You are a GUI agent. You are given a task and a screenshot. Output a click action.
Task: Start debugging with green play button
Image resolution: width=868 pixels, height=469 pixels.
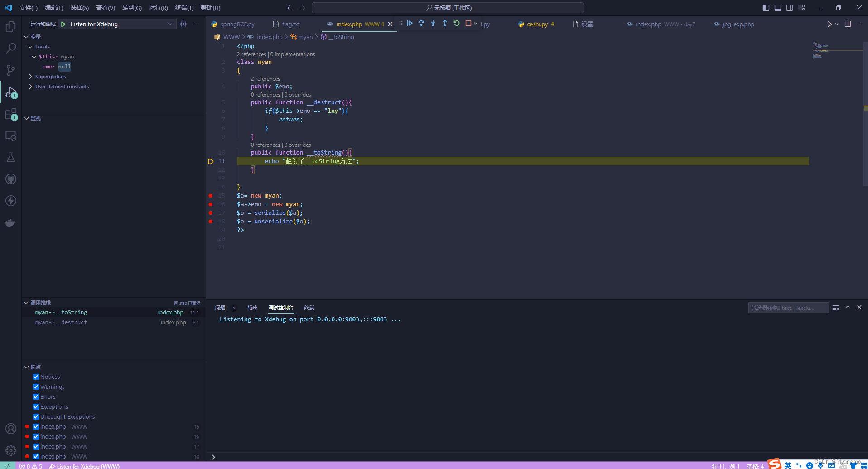point(63,24)
